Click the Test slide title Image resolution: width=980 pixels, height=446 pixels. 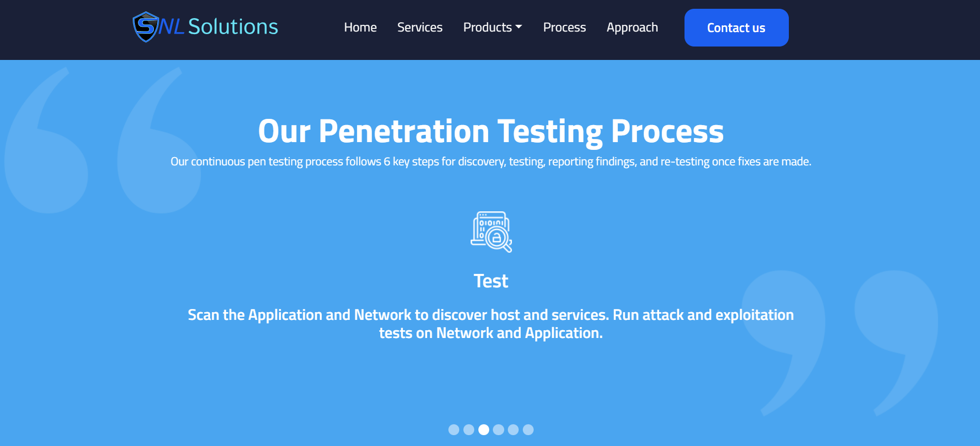[491, 281]
